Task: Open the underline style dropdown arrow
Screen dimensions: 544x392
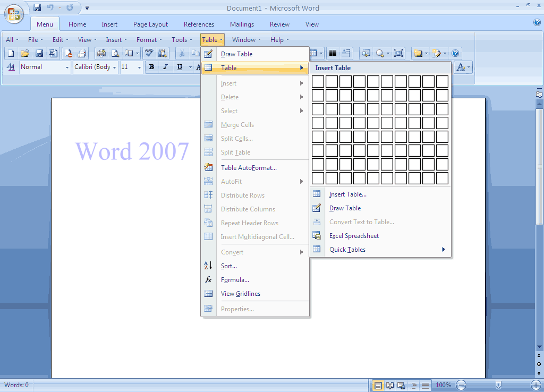Action: [x=190, y=67]
